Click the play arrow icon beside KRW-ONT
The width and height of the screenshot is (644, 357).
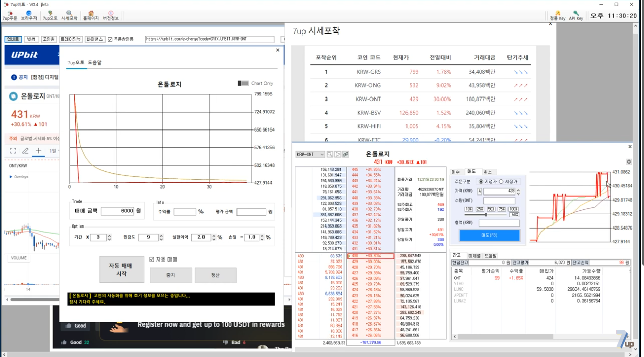337,154
